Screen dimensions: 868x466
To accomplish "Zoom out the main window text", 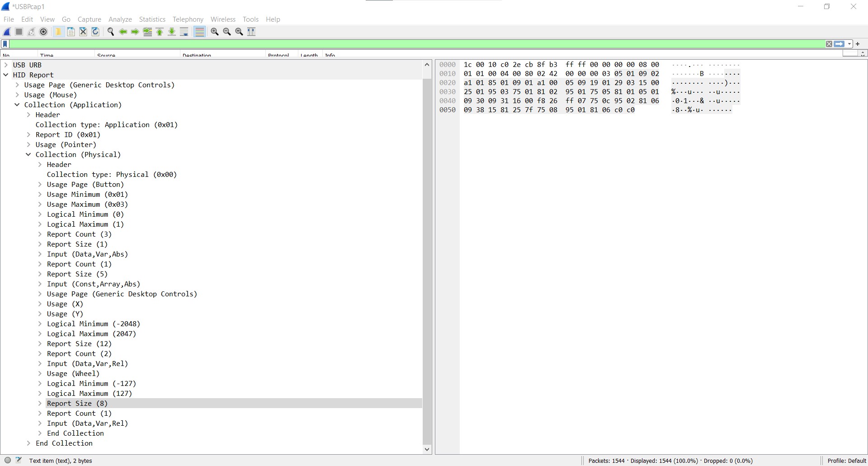I will (227, 32).
